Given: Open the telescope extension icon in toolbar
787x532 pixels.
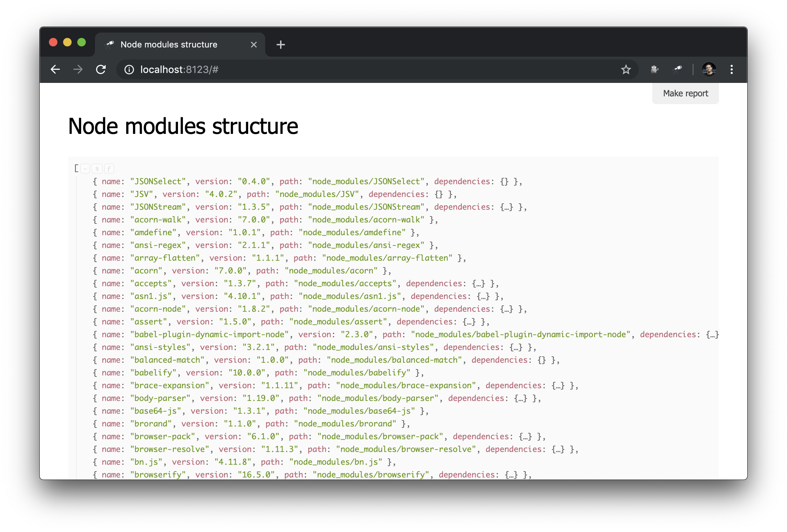Looking at the screenshot, I should (x=677, y=69).
